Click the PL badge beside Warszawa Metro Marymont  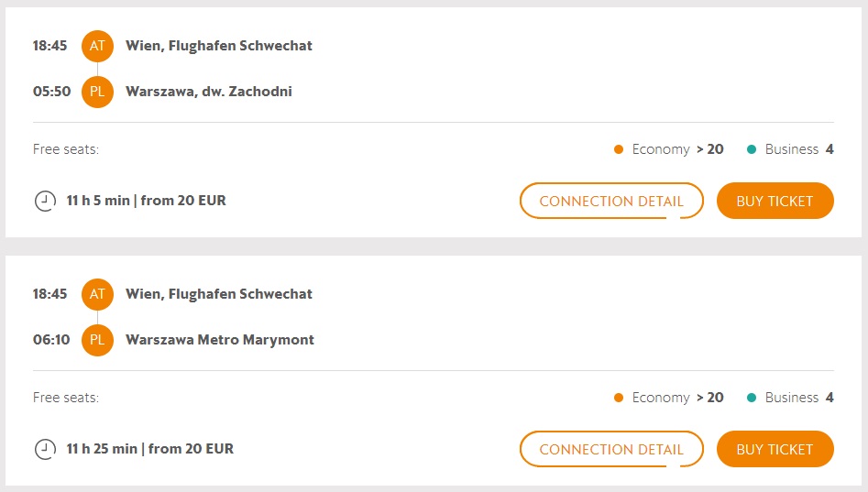[x=97, y=340]
